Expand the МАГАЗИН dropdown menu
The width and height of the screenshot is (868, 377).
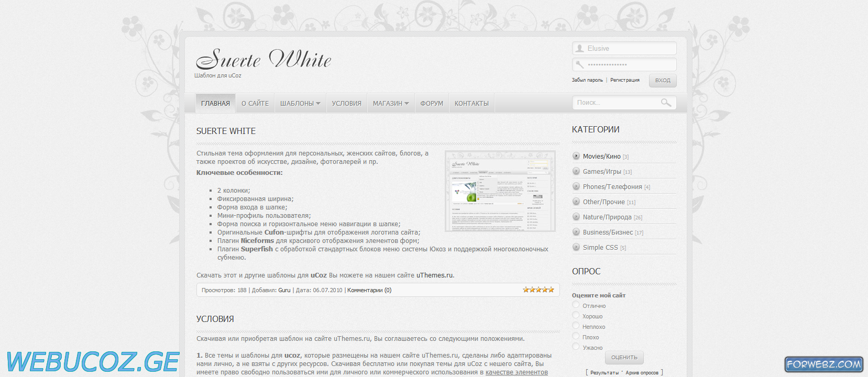(391, 103)
